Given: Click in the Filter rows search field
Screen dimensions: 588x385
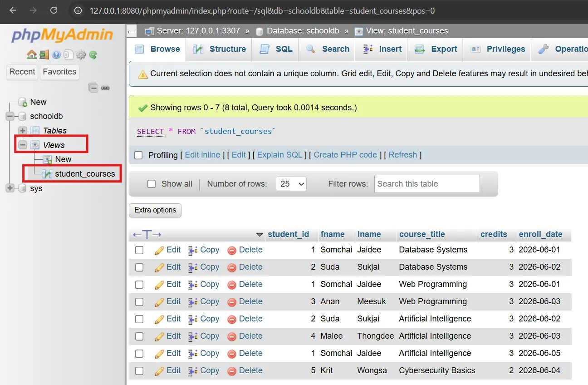Looking at the screenshot, I should (427, 184).
